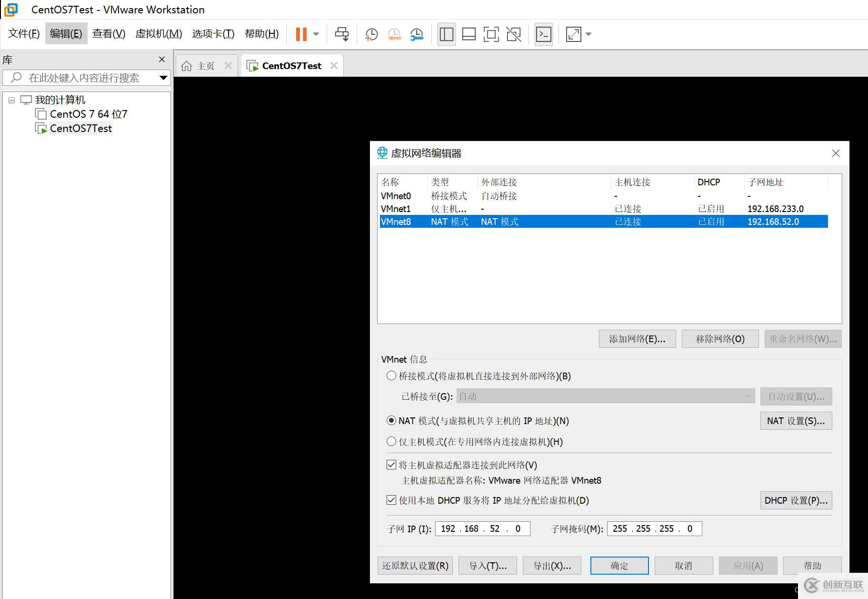
Task: Open DHCP 设置(P)... button
Action: (796, 500)
